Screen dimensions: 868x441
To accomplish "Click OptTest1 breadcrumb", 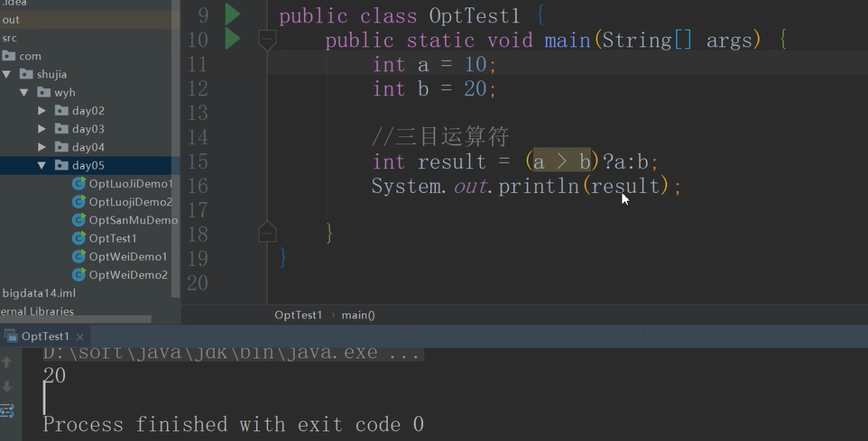I will pos(298,315).
